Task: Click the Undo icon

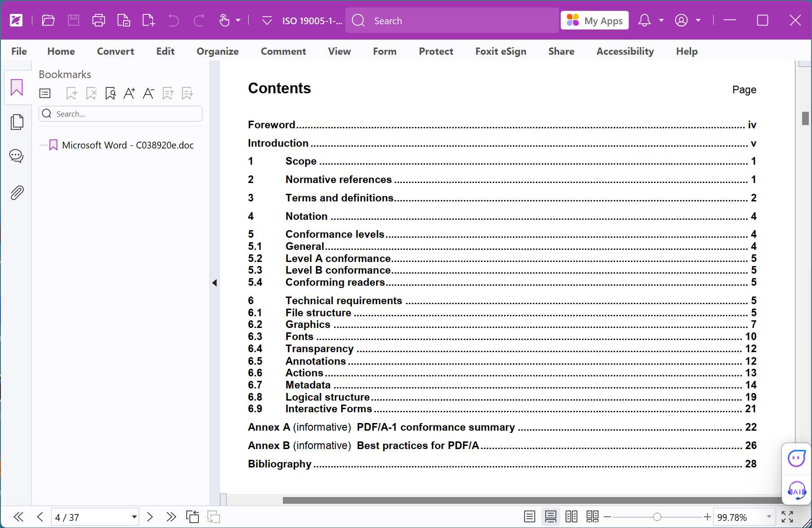Action: (x=173, y=20)
